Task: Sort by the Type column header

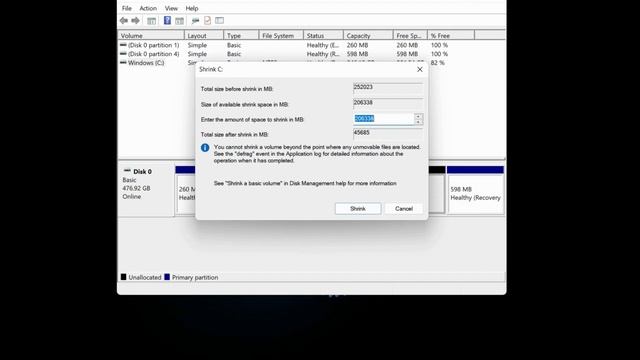Action: pos(241,36)
